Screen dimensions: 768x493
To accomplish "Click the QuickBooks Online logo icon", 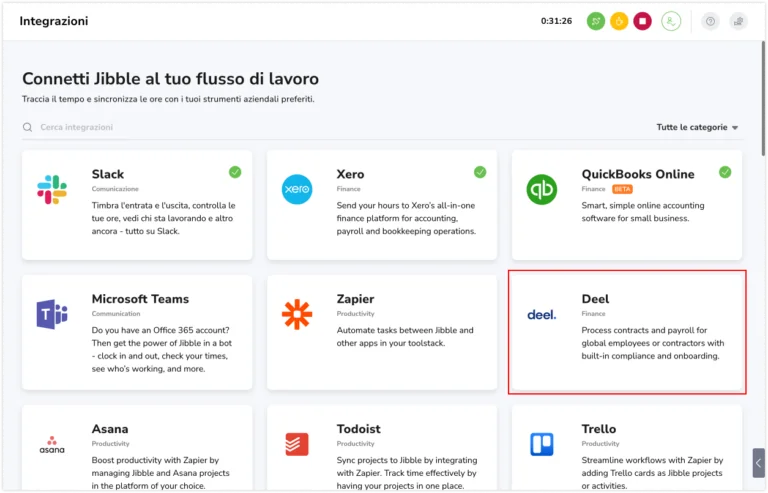I will pos(542,189).
